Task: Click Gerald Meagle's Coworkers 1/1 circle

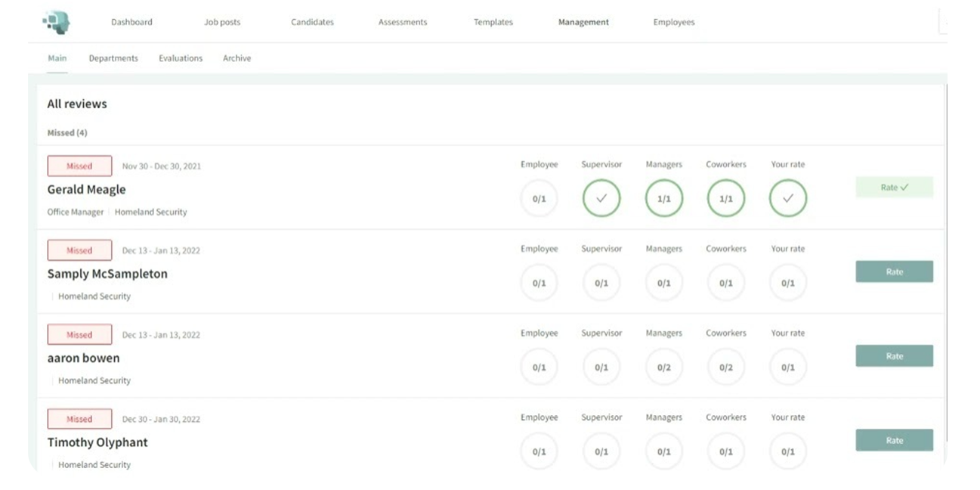Action: point(725,198)
